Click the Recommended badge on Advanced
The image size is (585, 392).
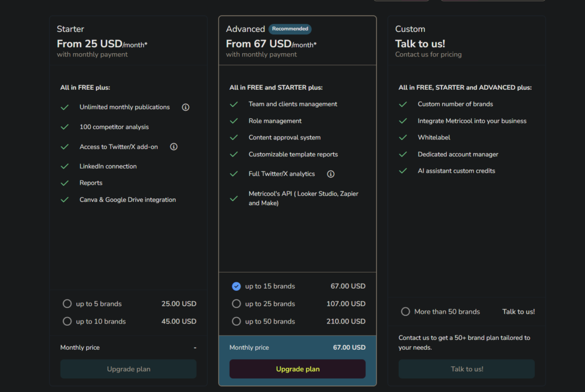pyautogui.click(x=290, y=29)
